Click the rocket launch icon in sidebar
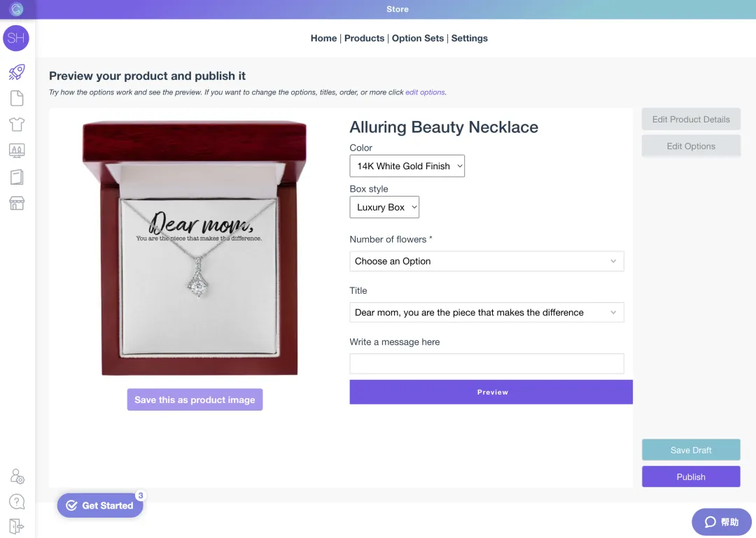Screen dimensions: 756x538 (17, 71)
